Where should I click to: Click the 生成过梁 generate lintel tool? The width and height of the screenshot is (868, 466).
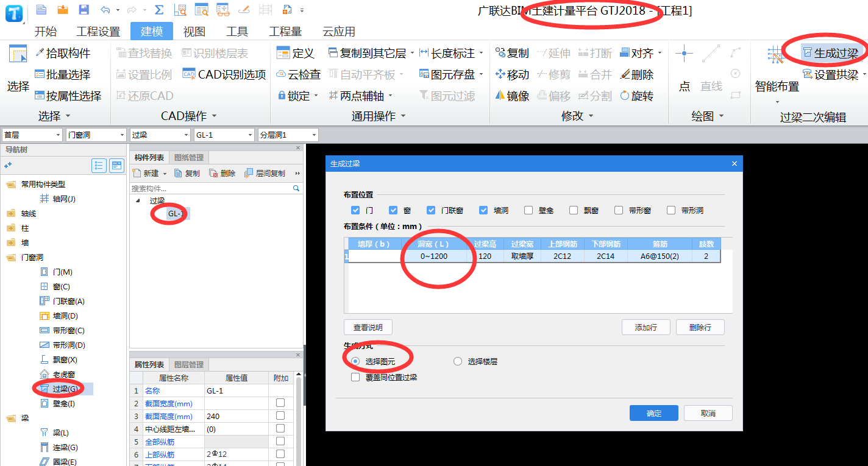point(830,53)
